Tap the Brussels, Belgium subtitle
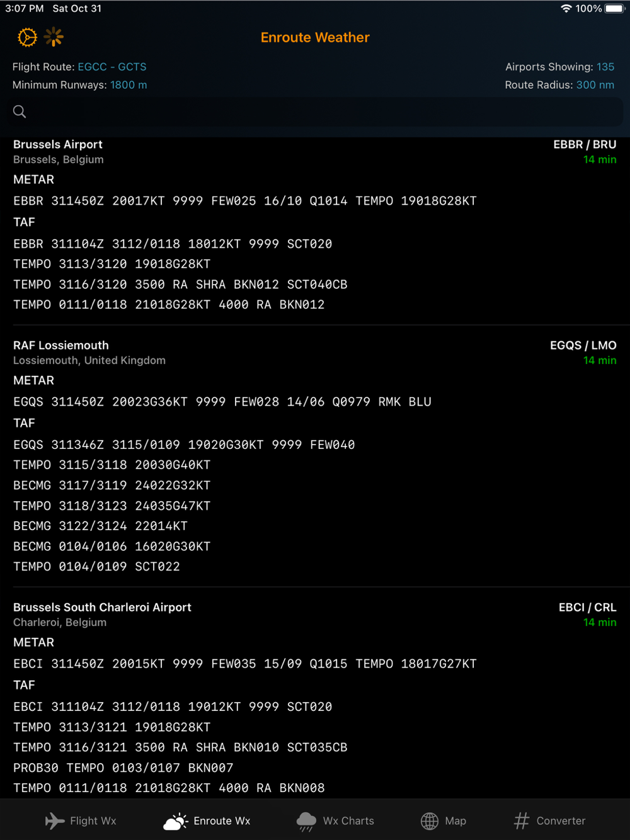The height and width of the screenshot is (840, 630). pyautogui.click(x=59, y=160)
